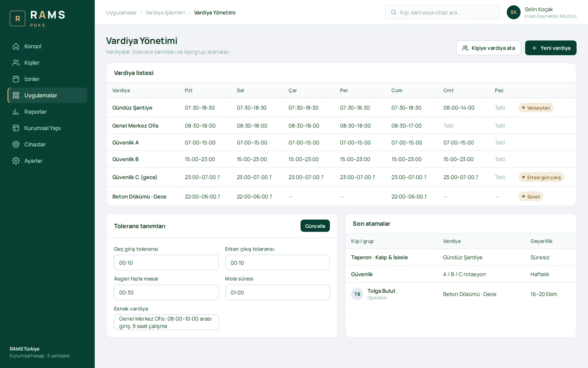Screen dimensions: 588x368
Task: Click the Kurumsal Yapı layout icon
Action: pyautogui.click(x=16, y=128)
